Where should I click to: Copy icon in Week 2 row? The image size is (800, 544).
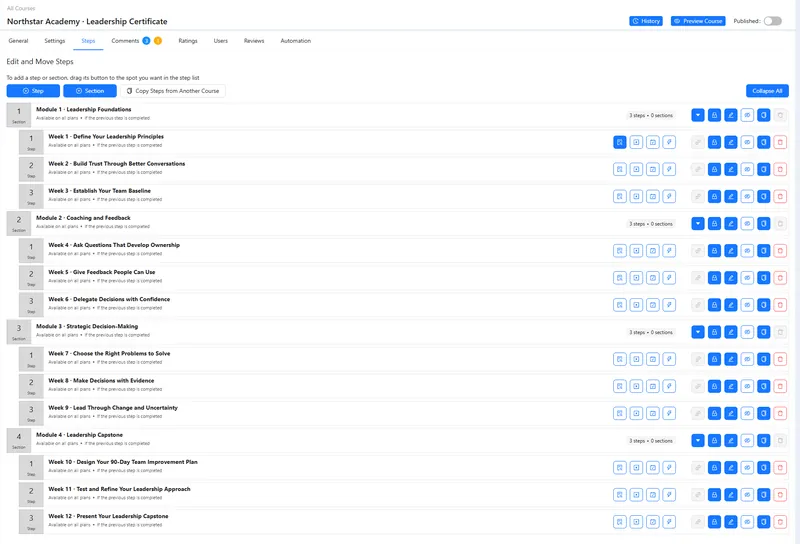click(x=763, y=169)
